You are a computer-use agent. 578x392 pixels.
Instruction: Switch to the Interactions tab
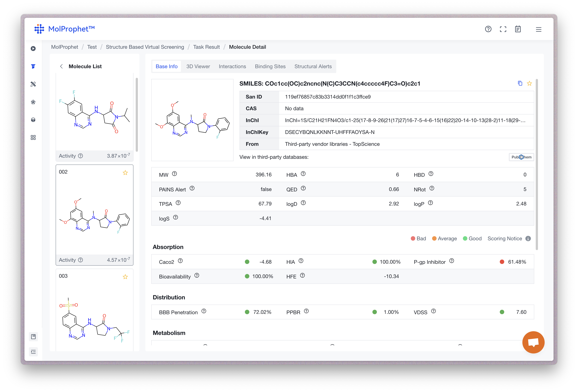[x=232, y=66]
